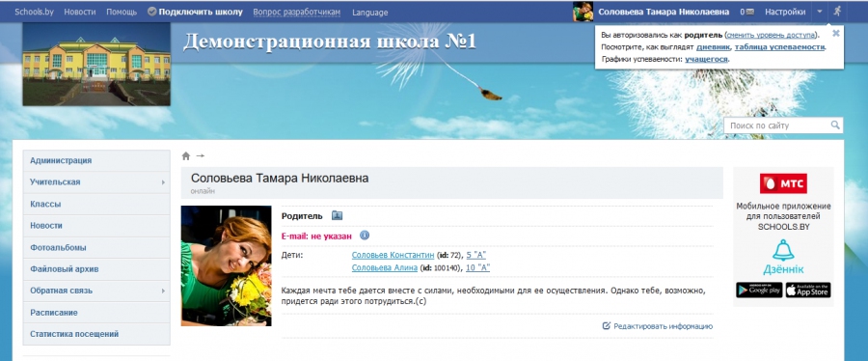
Task: Open the Новости sidebar item
Action: 96,225
